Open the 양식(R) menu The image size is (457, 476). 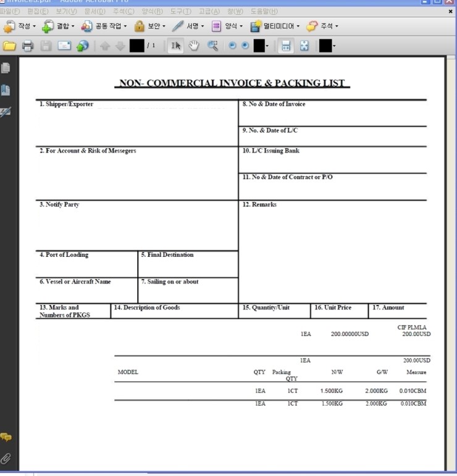(x=153, y=12)
